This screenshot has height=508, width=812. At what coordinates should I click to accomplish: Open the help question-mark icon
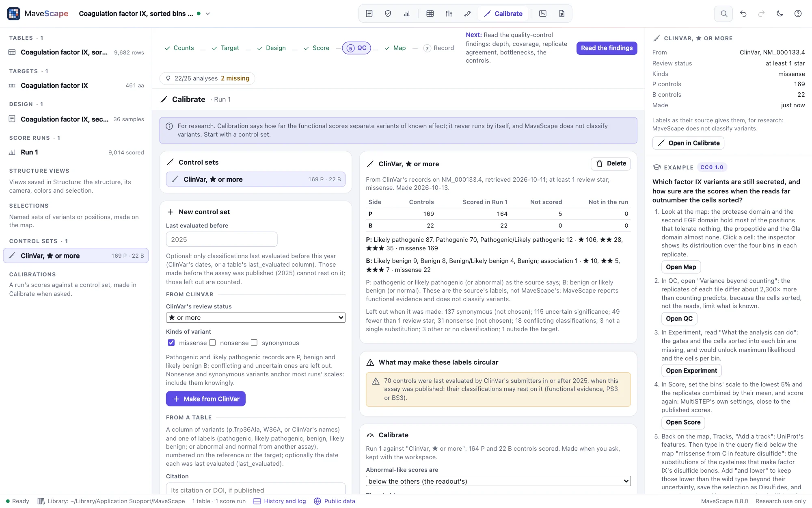[798, 13]
